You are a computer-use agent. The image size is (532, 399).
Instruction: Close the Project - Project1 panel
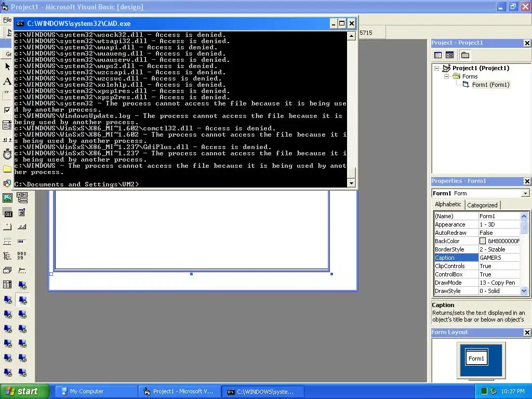[527, 43]
